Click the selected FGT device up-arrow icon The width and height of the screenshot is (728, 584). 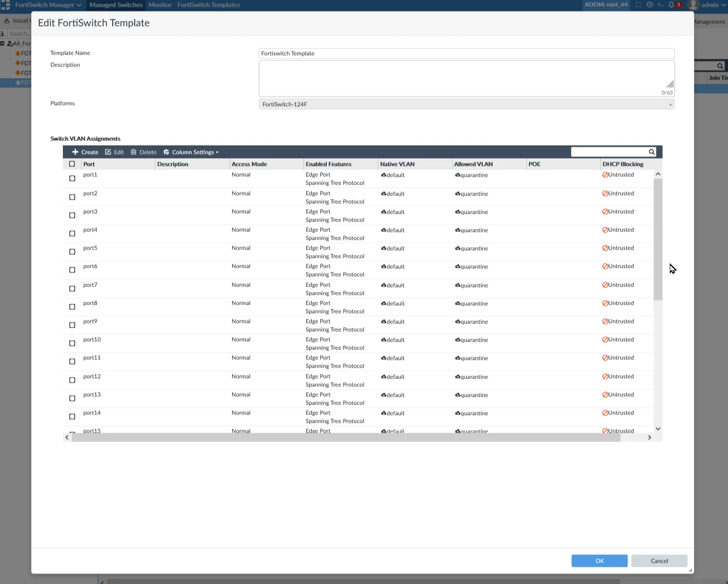point(18,83)
